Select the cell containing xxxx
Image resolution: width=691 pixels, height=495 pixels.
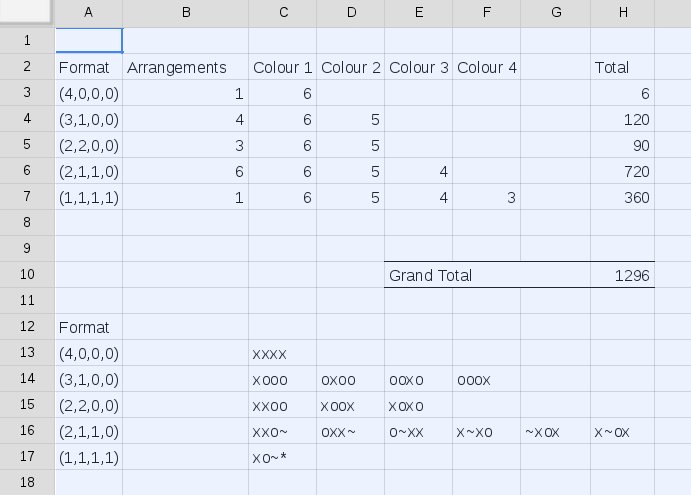[282, 353]
